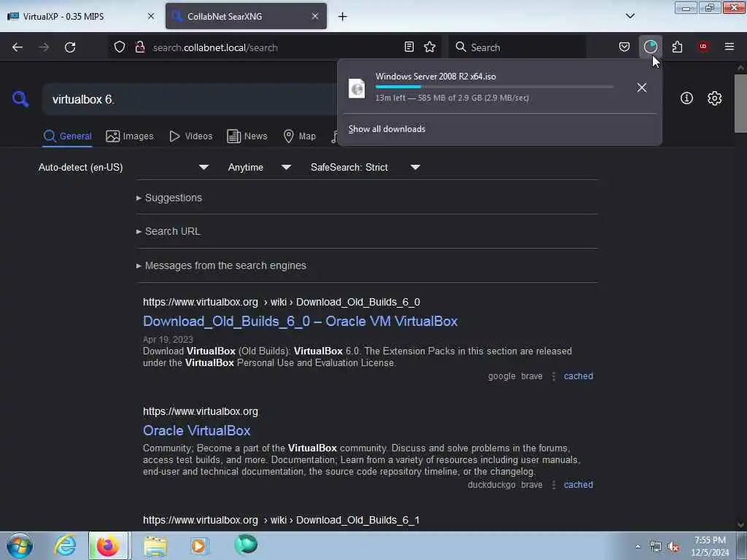Viewport: 747px width, 560px height.
Task: Click the ISO download progress bar
Action: 494,87
